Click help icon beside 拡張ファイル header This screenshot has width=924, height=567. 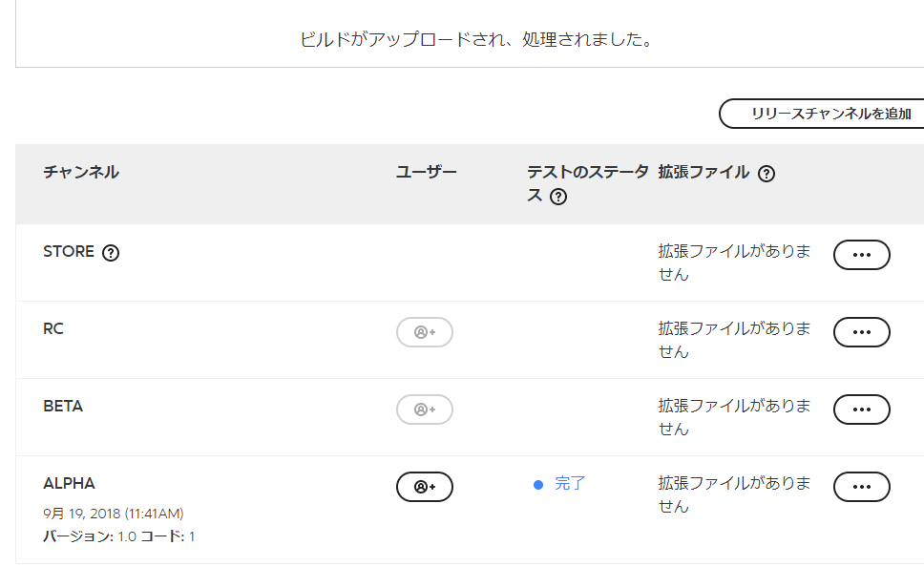[x=766, y=174]
